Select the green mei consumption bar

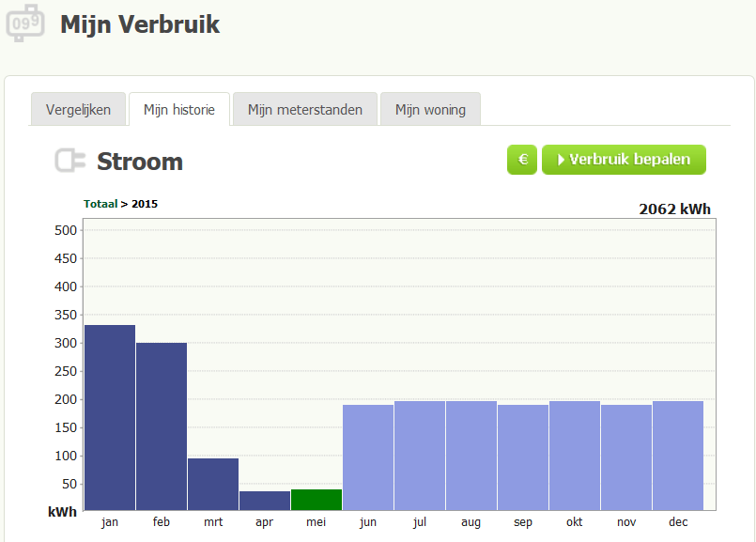pos(316,500)
